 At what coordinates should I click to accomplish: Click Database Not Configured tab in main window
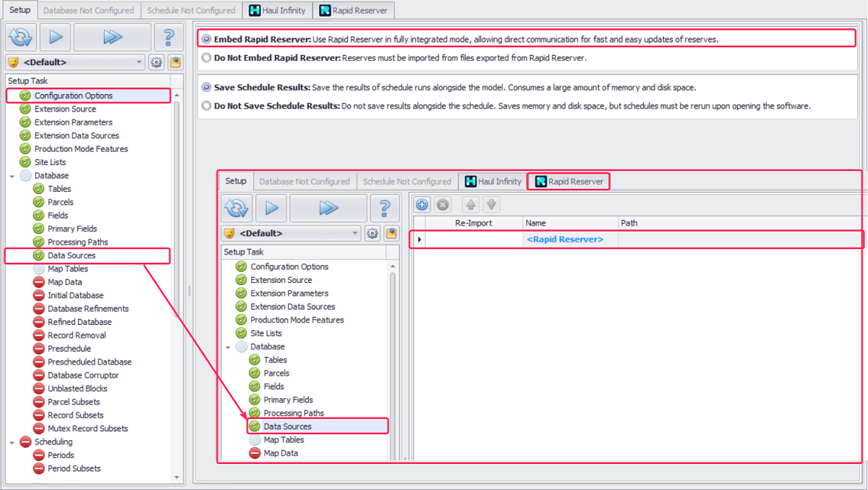point(88,11)
